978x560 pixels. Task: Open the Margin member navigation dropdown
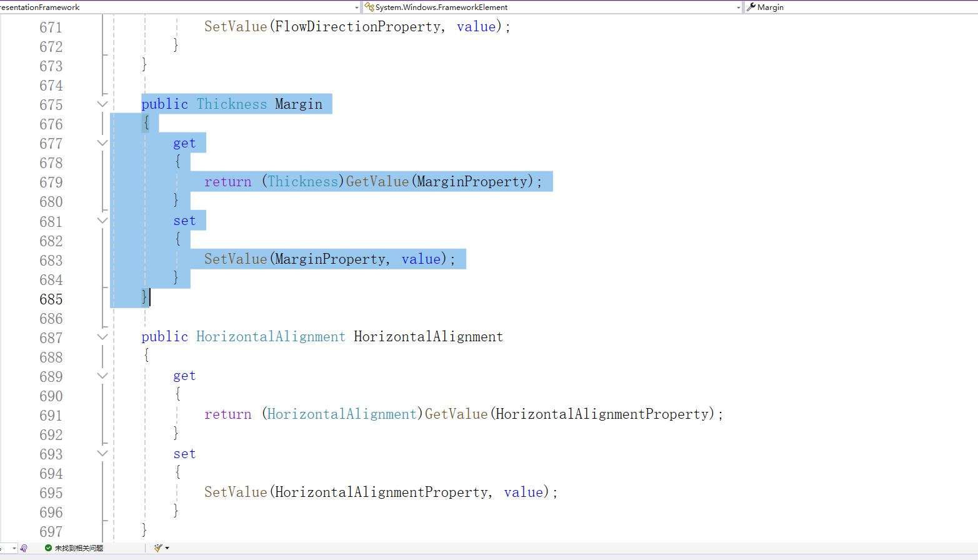coord(862,7)
